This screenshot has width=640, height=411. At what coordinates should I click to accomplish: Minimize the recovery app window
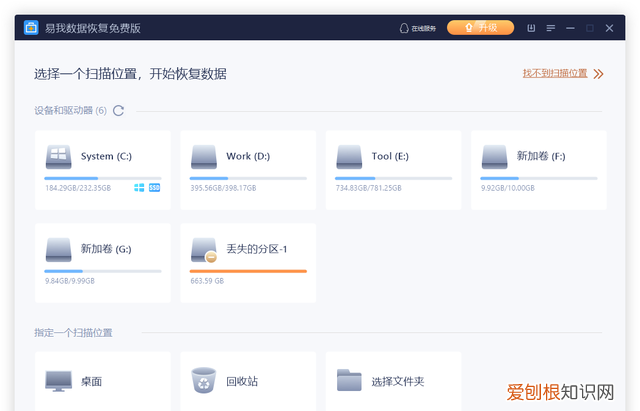(x=570, y=28)
